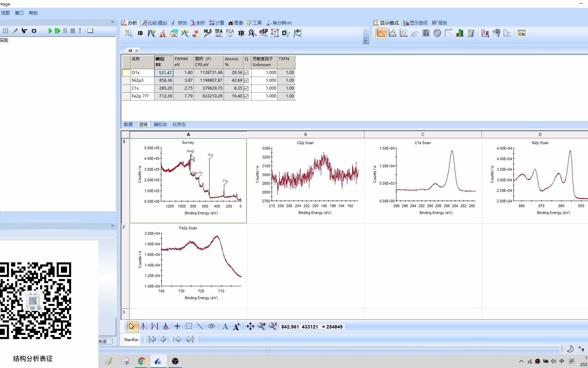This screenshot has width=588, height=368.
Task: Expand the analysis toolbar overflow arrow
Action: 366,41
